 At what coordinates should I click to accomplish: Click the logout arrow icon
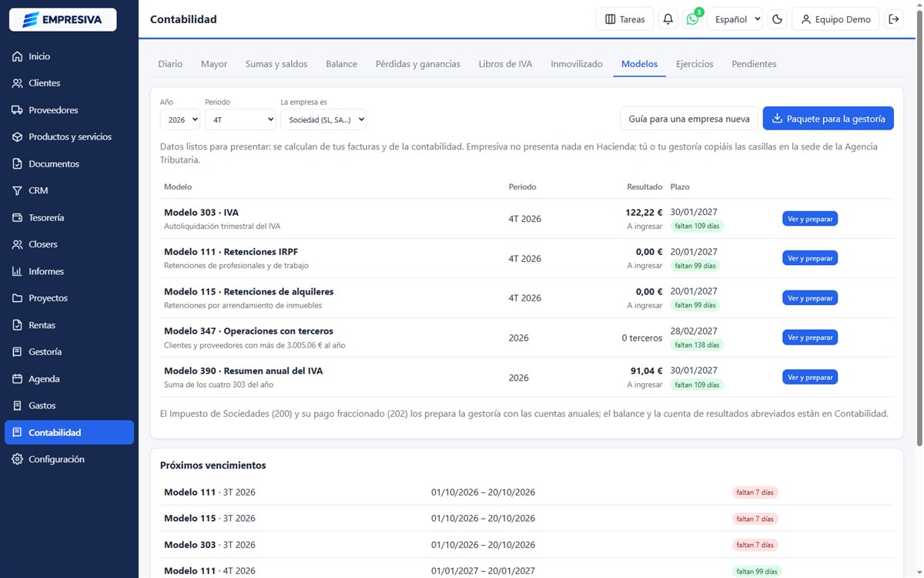coord(893,19)
